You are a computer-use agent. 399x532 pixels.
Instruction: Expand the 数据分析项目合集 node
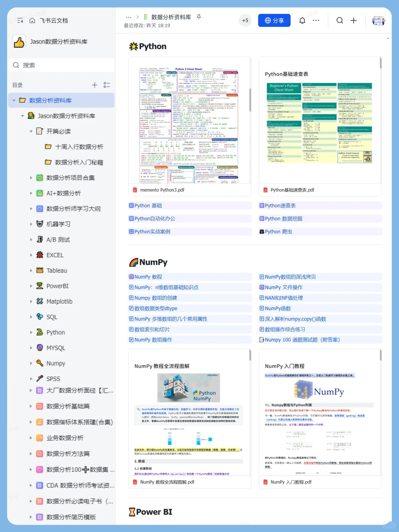point(31,178)
